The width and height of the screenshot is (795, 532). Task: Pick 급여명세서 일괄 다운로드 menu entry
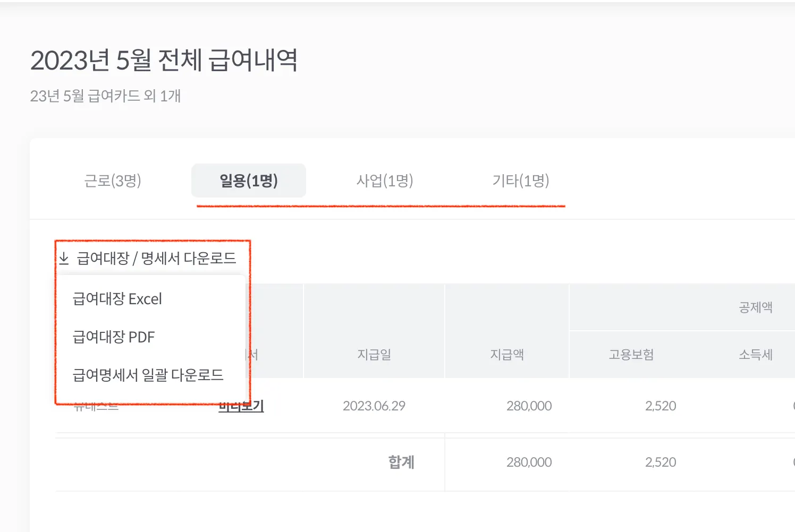coord(148,375)
